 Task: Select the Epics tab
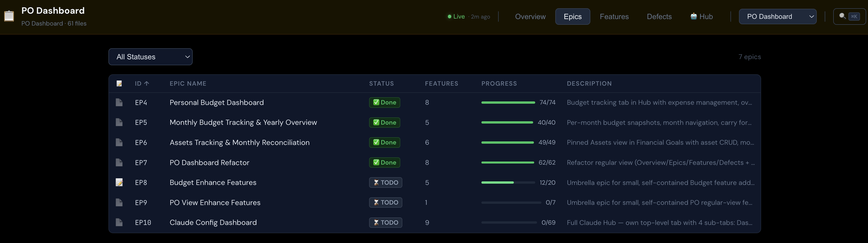(573, 17)
